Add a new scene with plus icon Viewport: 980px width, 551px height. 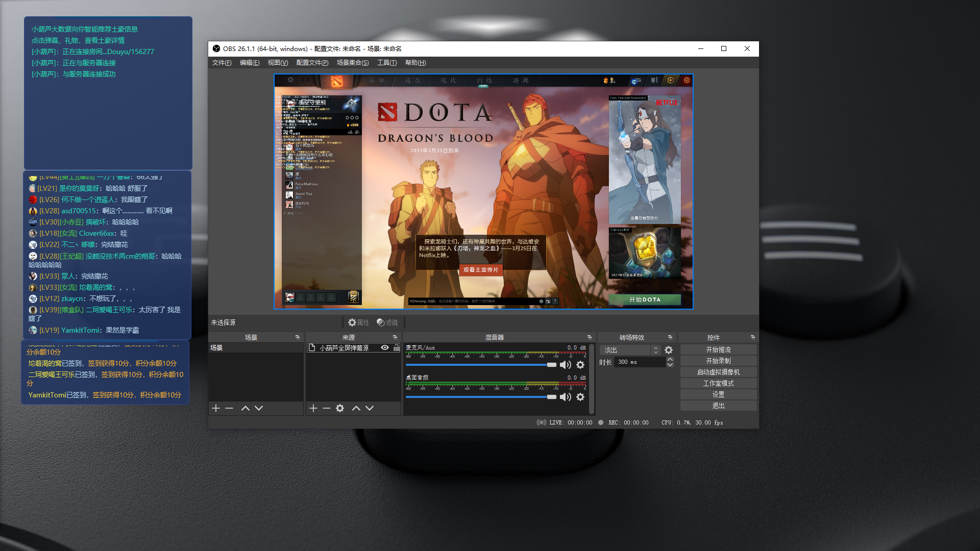(x=216, y=408)
